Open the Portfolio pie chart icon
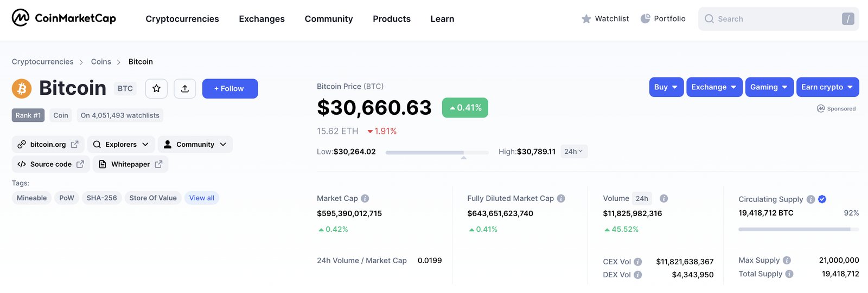This screenshot has width=868, height=293. (x=646, y=19)
